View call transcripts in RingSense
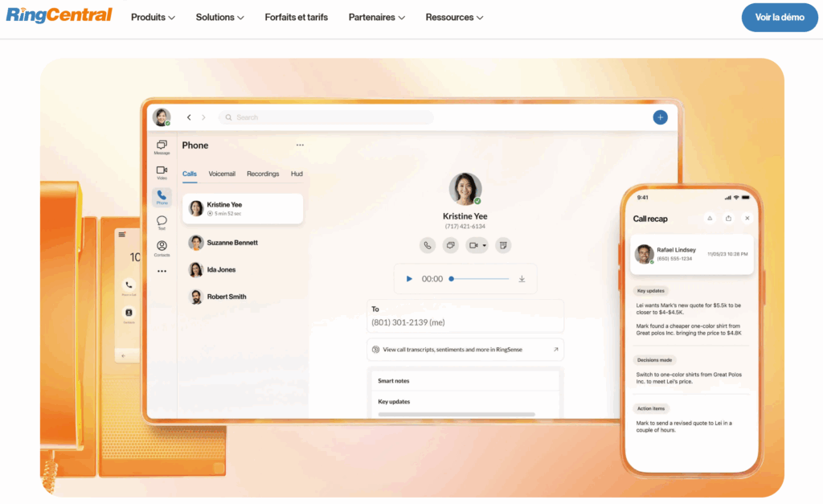This screenshot has height=504, width=823. pos(465,349)
